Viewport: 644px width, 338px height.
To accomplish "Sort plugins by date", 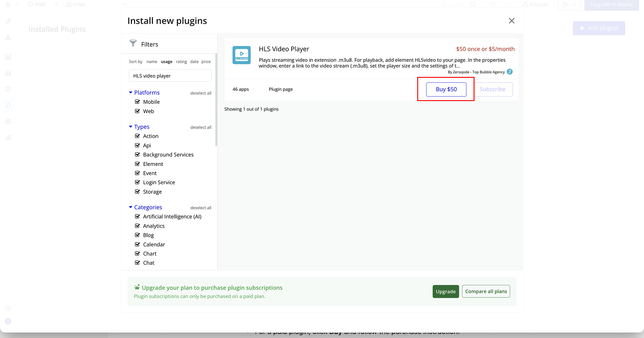I will 194,62.
